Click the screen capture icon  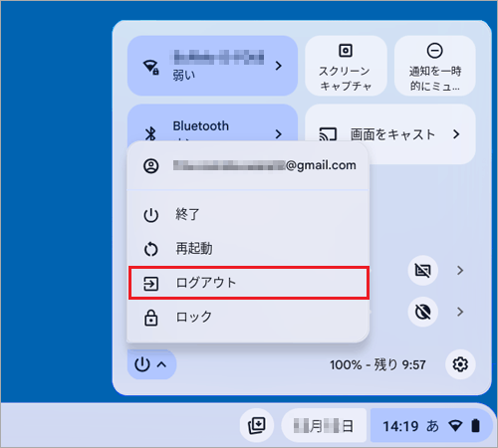(x=346, y=51)
